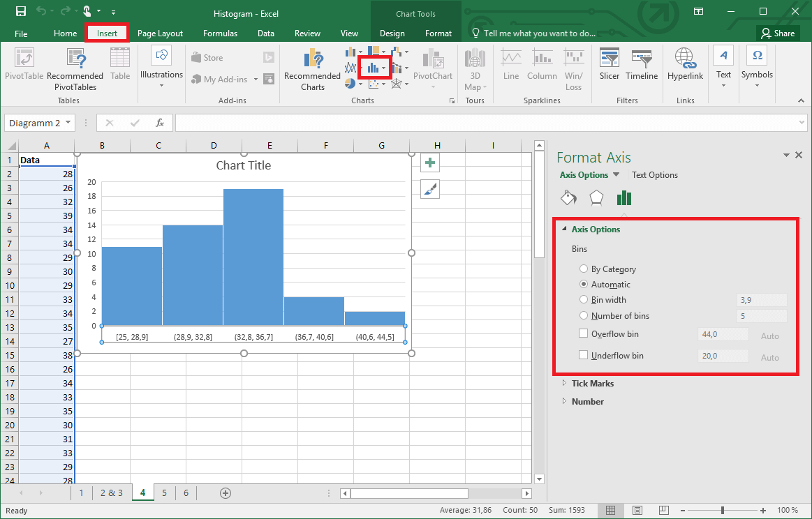This screenshot has height=519, width=812.
Task: Check the Underflow bin option
Action: [x=584, y=355]
